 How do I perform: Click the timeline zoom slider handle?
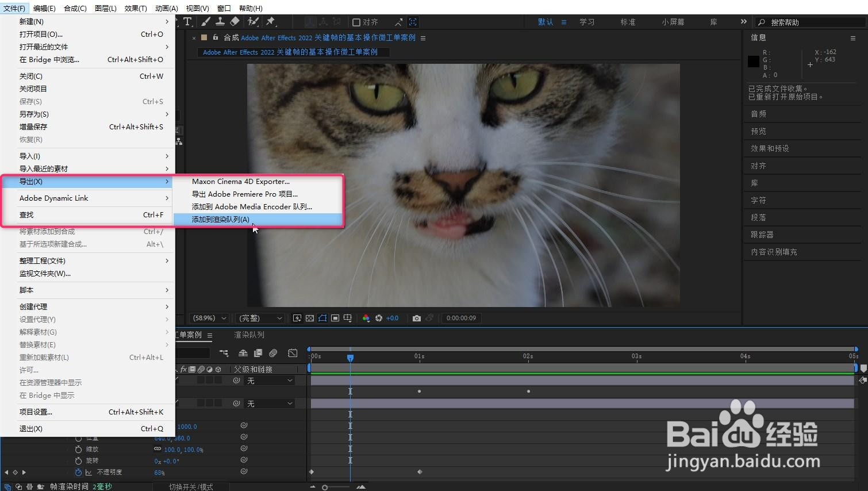[x=325, y=488]
